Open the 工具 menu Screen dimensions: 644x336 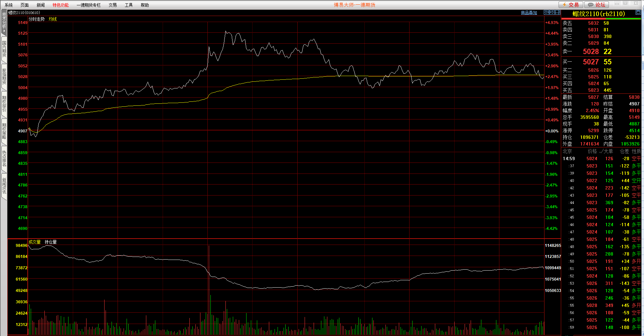point(129,5)
